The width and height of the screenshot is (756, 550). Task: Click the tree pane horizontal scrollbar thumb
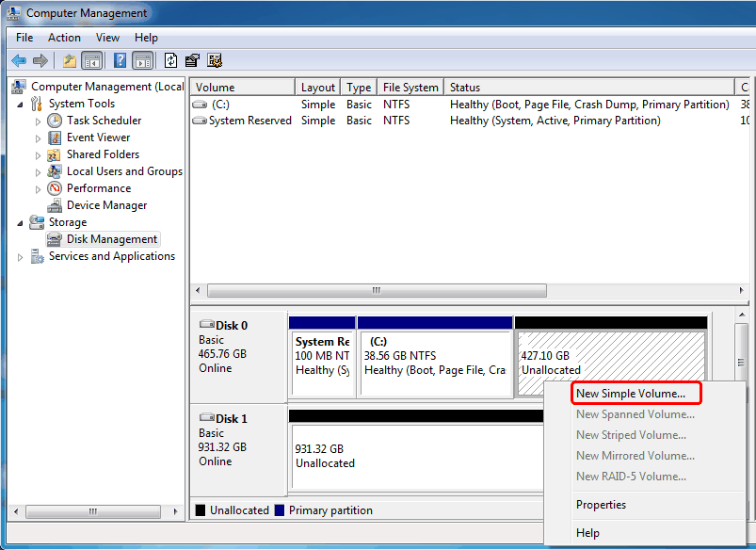pos(93,511)
